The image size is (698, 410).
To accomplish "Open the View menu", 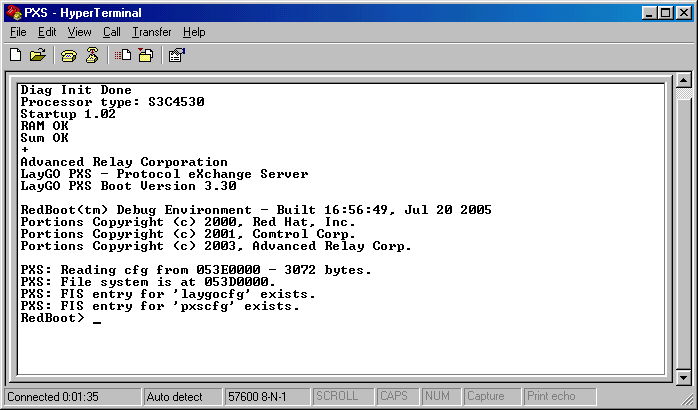I will pyautogui.click(x=79, y=32).
